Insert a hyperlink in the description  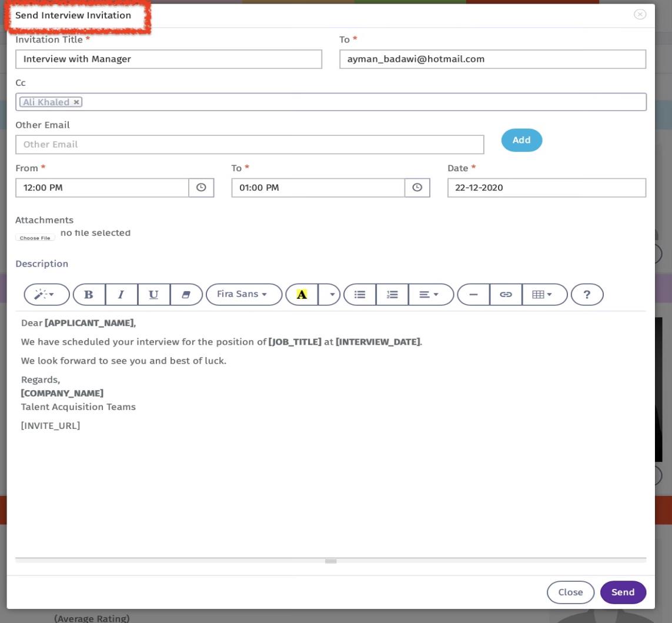[x=506, y=295]
